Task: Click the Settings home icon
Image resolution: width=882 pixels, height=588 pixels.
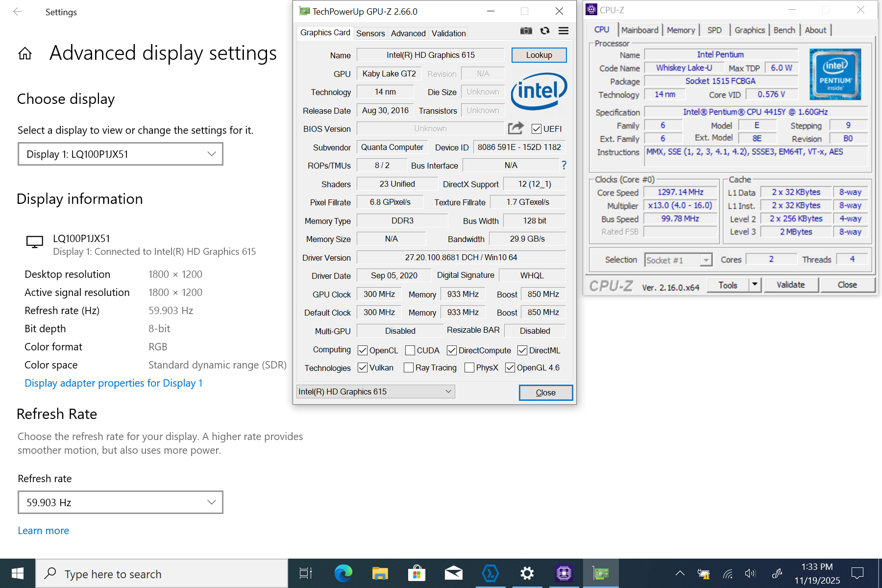Action: click(25, 53)
